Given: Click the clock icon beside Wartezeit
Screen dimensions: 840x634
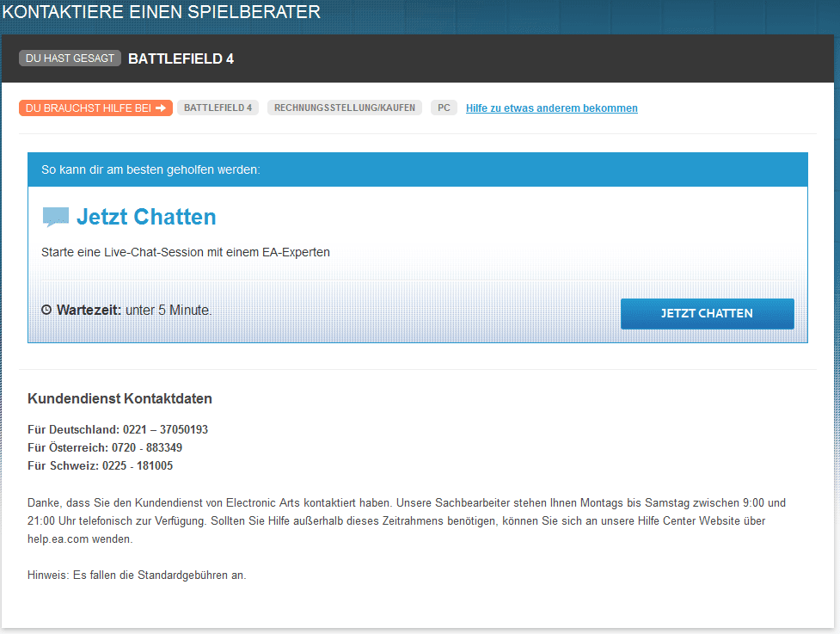Looking at the screenshot, I should coord(46,310).
